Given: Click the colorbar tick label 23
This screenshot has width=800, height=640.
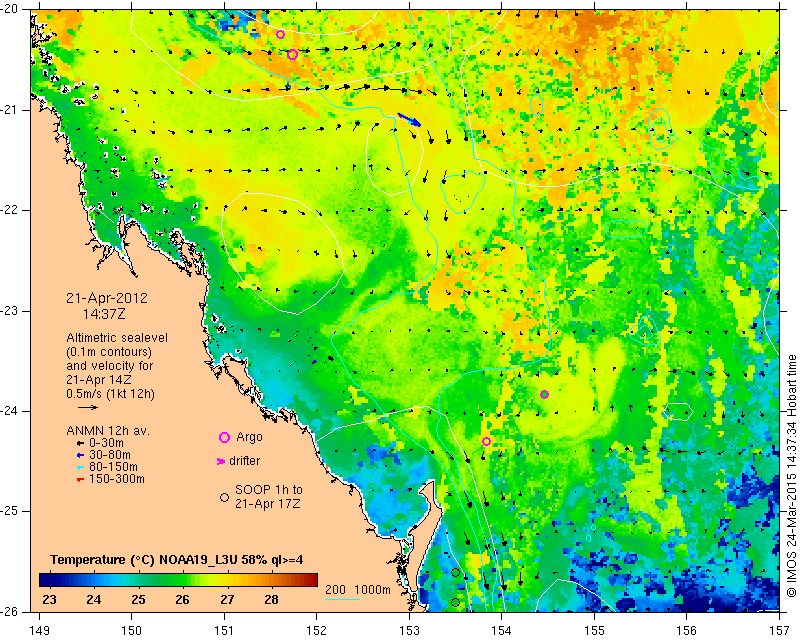Looking at the screenshot, I should click(49, 600).
